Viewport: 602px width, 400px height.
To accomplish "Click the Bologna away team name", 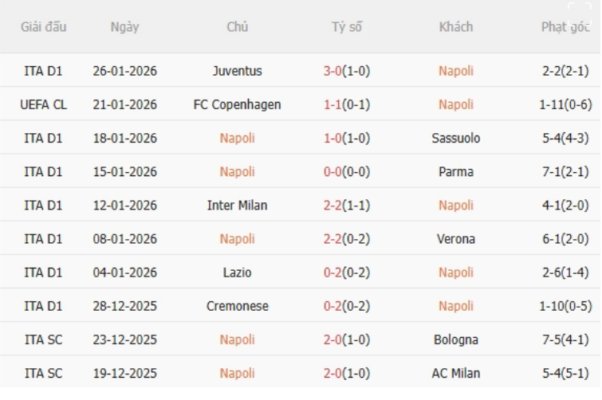I will coord(456,340).
